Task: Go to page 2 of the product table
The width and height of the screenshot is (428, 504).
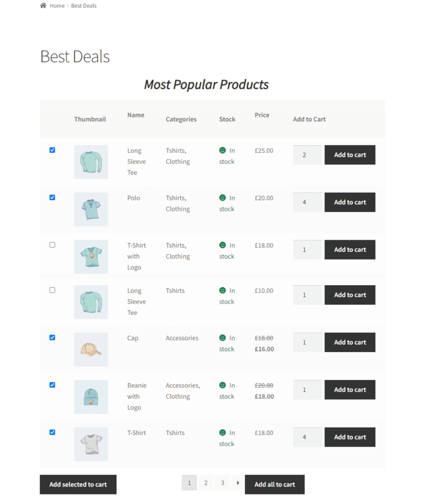Action: [x=205, y=483]
